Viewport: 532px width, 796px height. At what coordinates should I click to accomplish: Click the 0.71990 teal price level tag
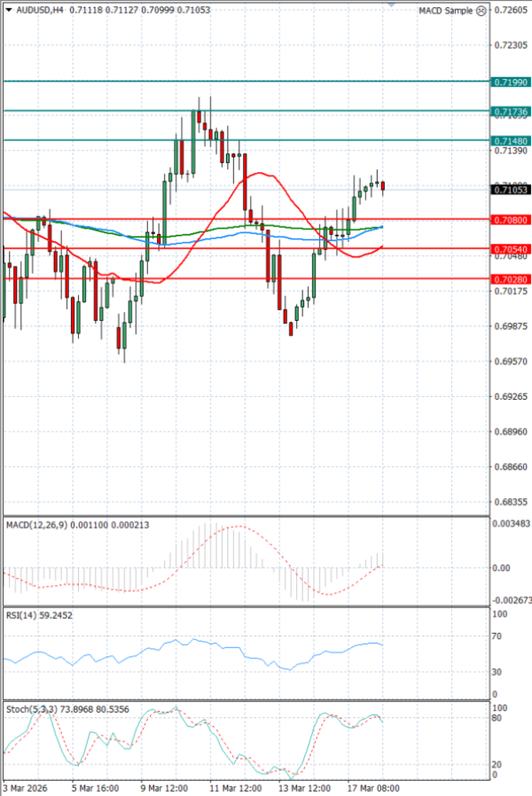[511, 82]
